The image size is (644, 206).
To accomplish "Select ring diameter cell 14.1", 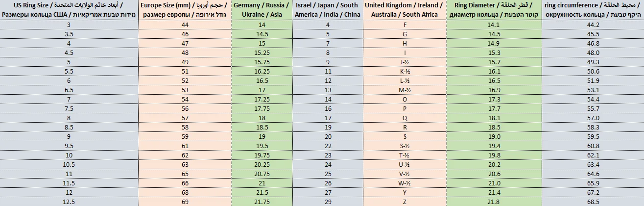I will click(x=494, y=25).
